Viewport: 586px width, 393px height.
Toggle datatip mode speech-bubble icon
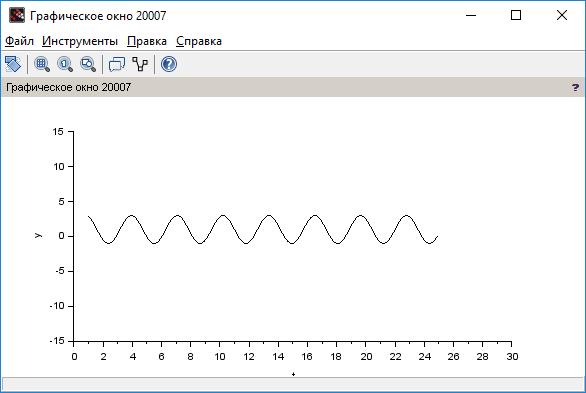[117, 64]
